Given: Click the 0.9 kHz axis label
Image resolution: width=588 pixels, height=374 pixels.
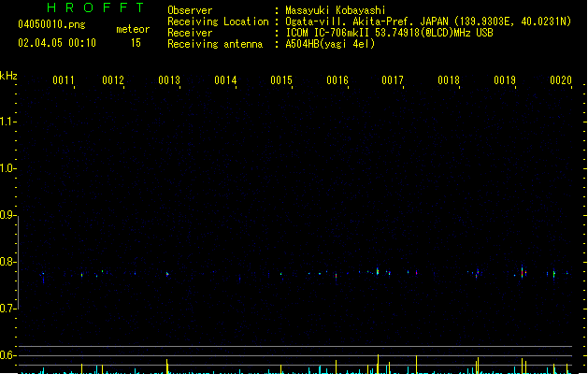Looking at the screenshot, I should [7, 215].
